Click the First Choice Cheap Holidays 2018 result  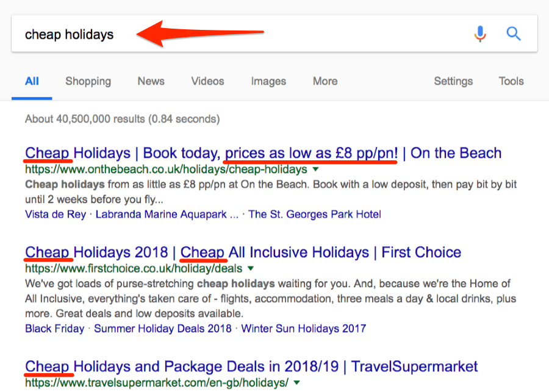click(243, 252)
